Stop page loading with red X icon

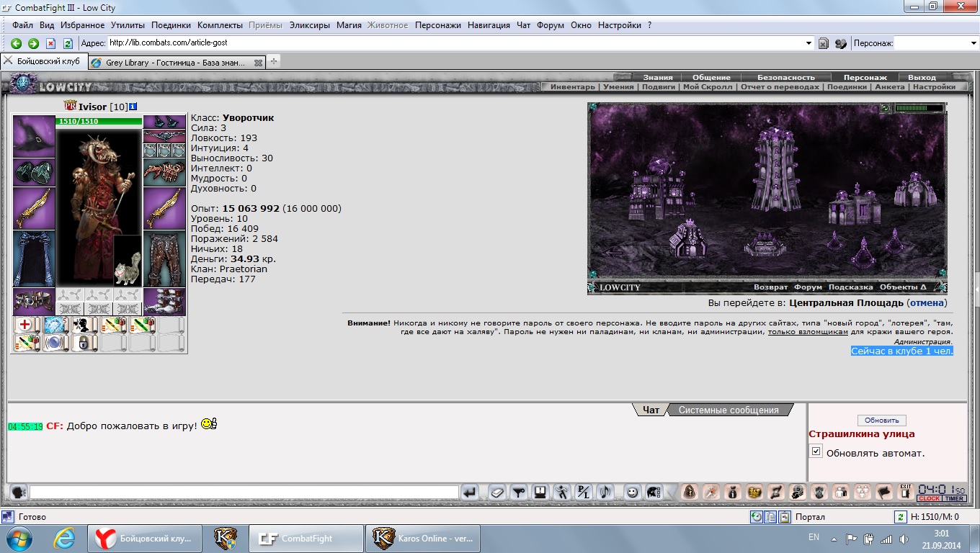pos(50,43)
